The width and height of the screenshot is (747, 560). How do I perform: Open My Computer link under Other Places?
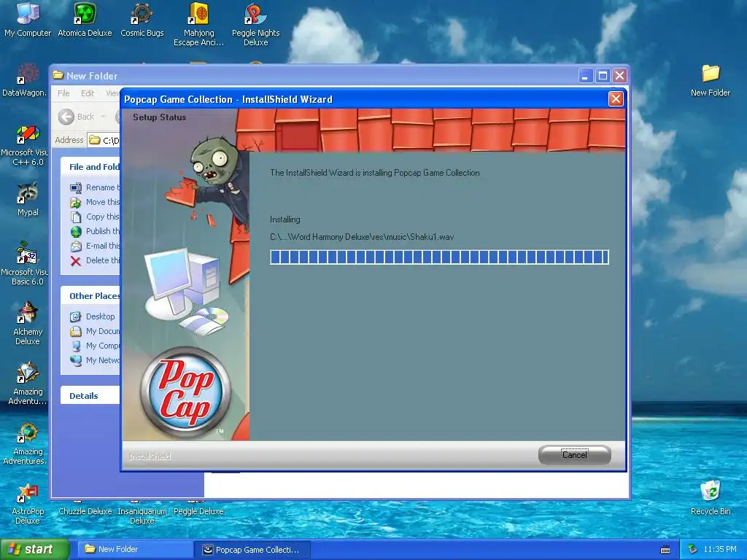tap(102, 346)
